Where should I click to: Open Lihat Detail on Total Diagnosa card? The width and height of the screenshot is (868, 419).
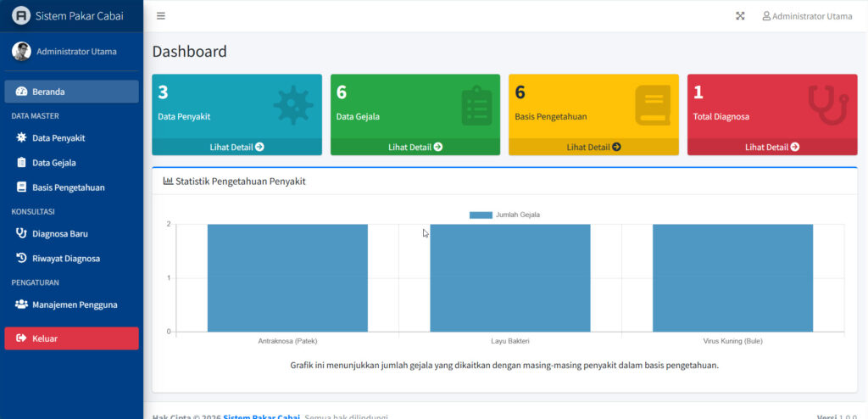[772, 147]
